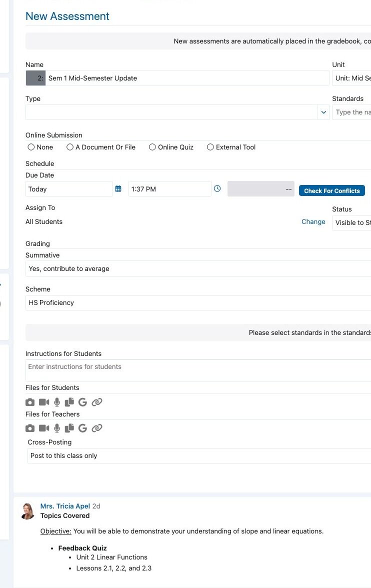Add a video under Files for Teachers
Screen dimensions: 371x588
coord(44,428)
